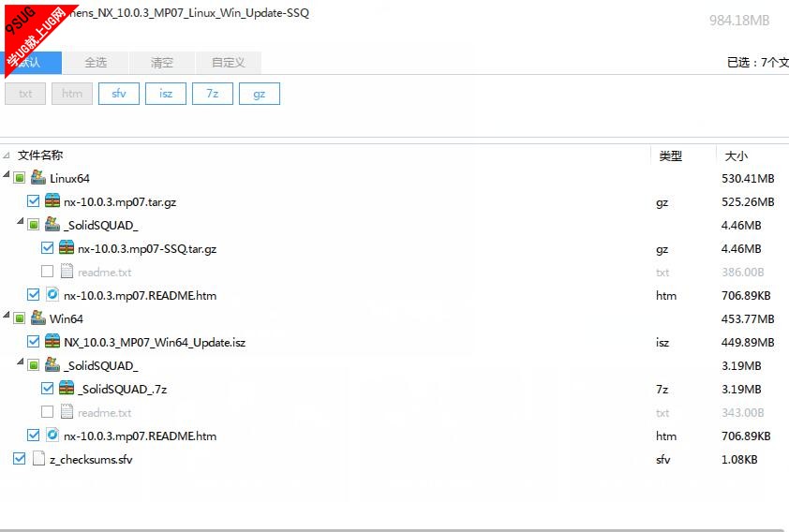Click the 449.89MB size value

pyautogui.click(x=748, y=343)
